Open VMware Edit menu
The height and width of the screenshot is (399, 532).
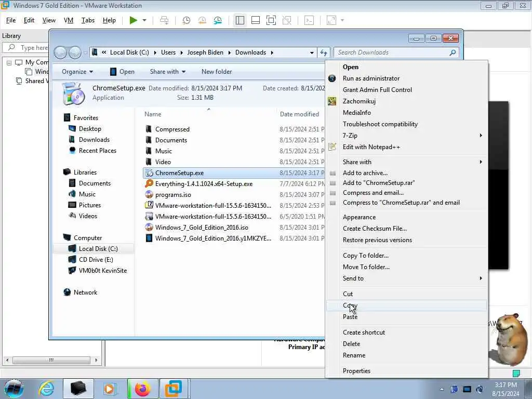click(29, 20)
